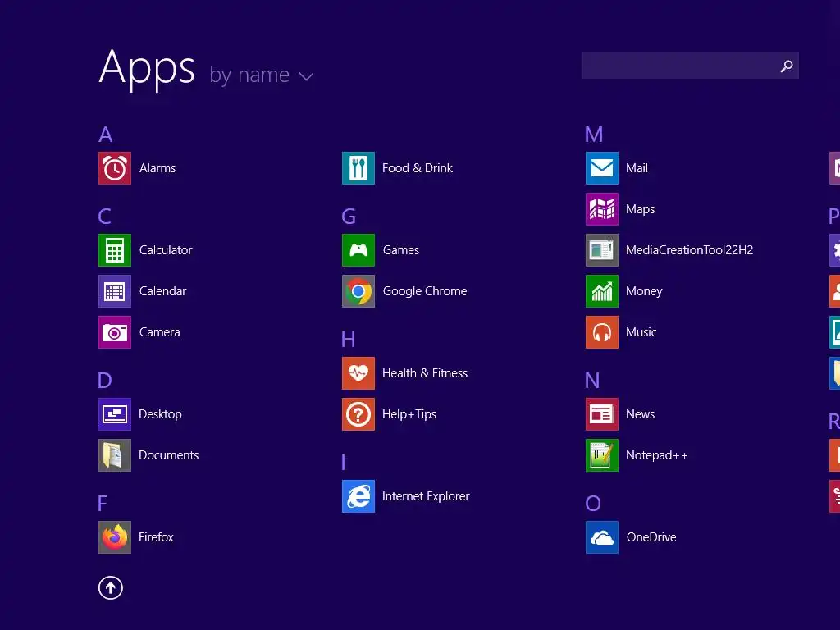Click the chevron next to by name
Viewport: 840px width, 630px height.
tap(307, 76)
